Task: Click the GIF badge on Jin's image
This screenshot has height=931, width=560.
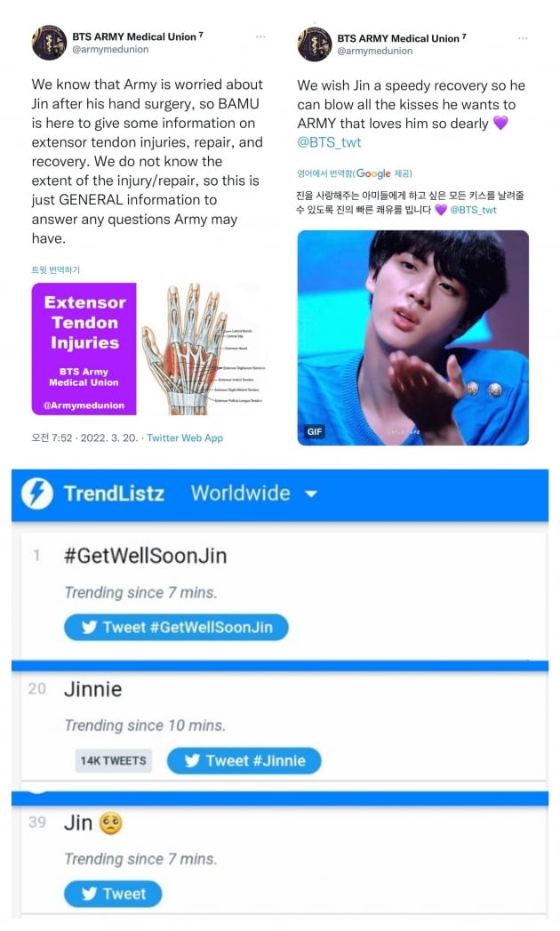Action: pos(315,431)
